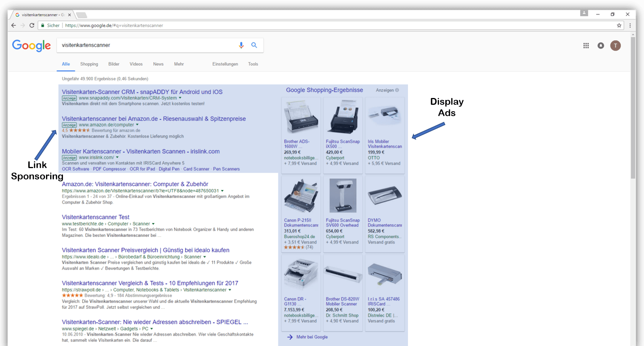Click the user profile avatar 'T'
Screen dimensions: 644x346
coord(615,46)
